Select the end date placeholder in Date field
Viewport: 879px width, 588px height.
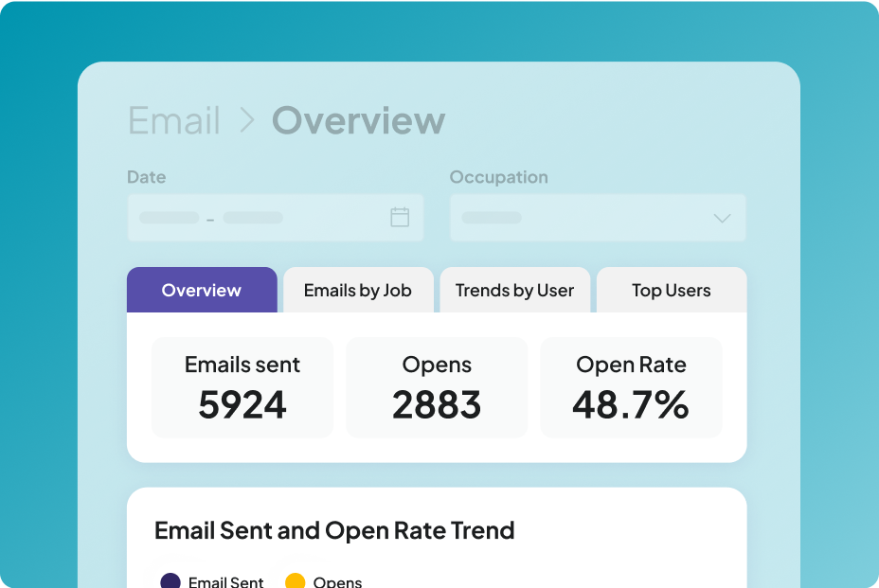pyautogui.click(x=253, y=218)
